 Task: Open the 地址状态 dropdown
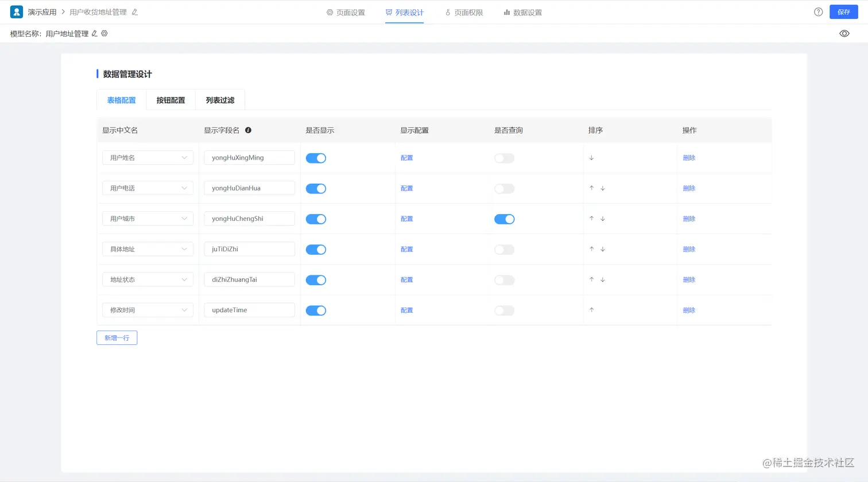148,279
